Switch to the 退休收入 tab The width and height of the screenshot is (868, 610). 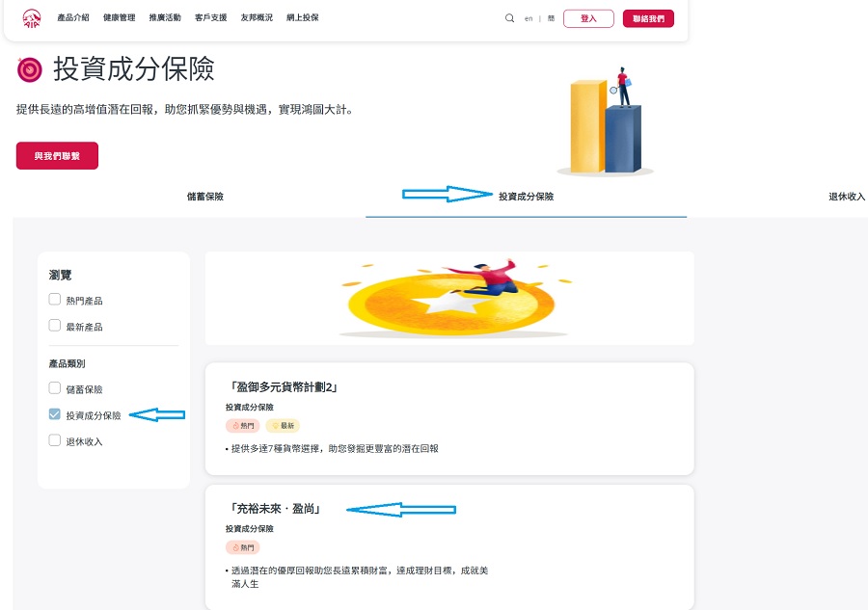tap(846, 197)
